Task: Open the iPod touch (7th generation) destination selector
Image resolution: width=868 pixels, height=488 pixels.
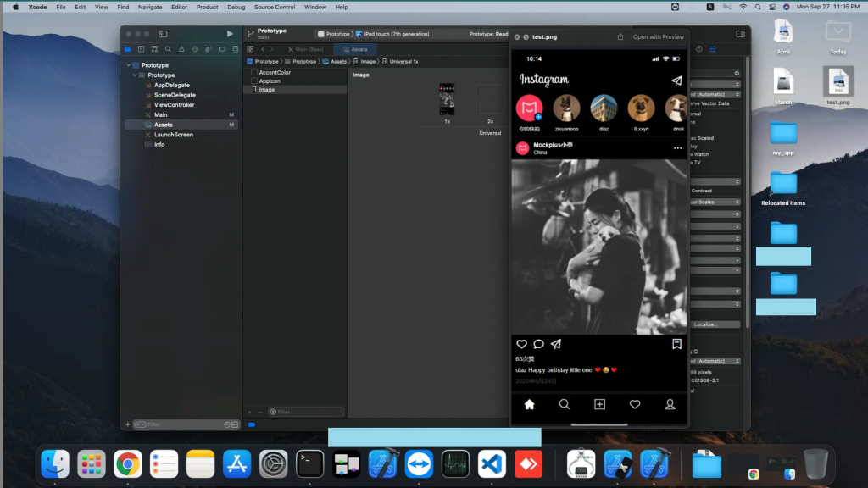Action: [x=392, y=34]
